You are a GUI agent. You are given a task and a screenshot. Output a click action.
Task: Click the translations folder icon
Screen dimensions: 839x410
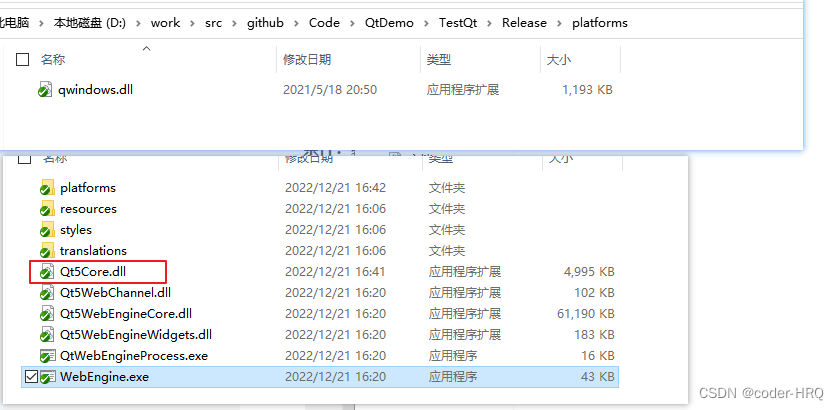click(x=47, y=250)
